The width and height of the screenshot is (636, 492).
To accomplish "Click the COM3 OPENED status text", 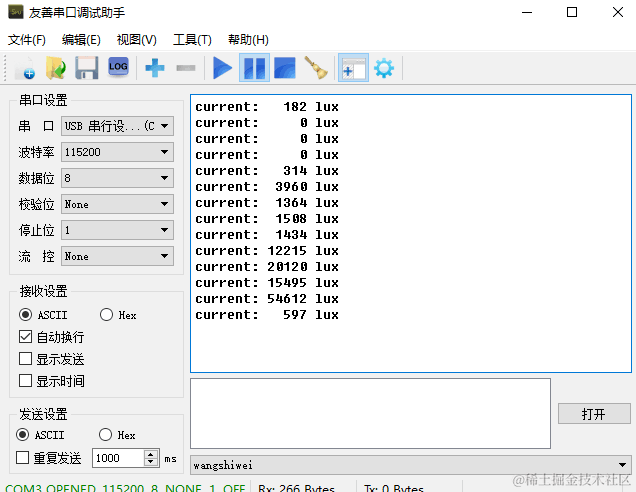I will point(125,488).
